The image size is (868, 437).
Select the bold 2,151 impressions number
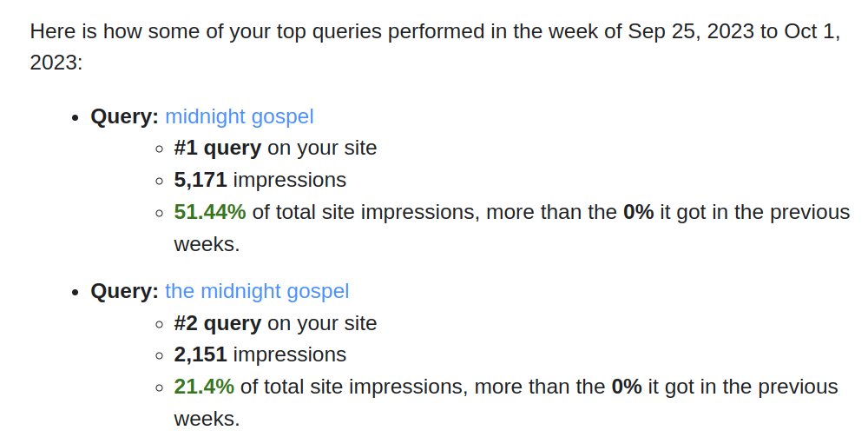(x=201, y=354)
